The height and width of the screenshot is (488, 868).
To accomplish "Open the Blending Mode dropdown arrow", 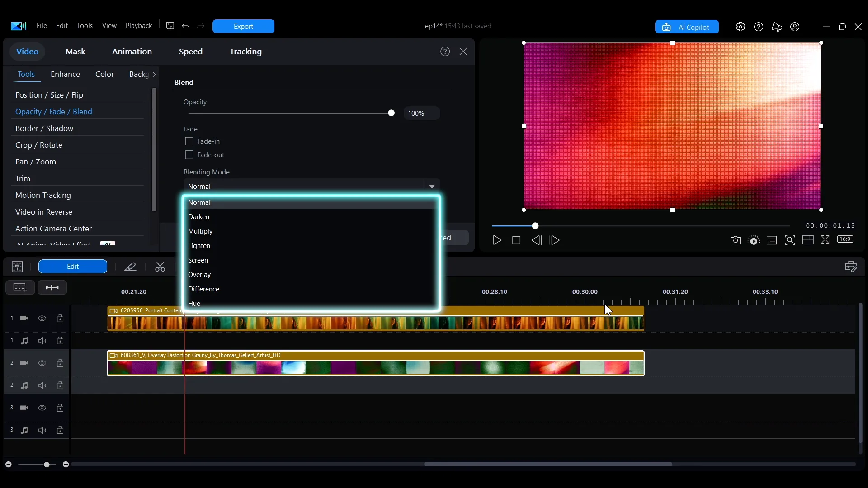I will pos(432,187).
